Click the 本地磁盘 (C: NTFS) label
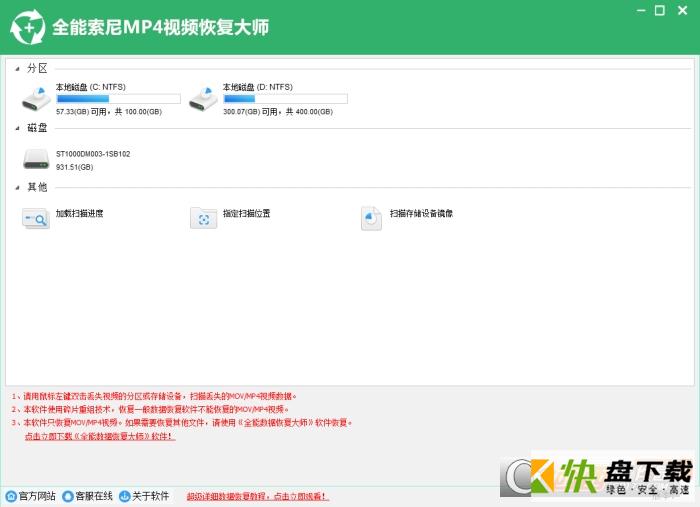This screenshot has height=507, width=700. pos(91,87)
